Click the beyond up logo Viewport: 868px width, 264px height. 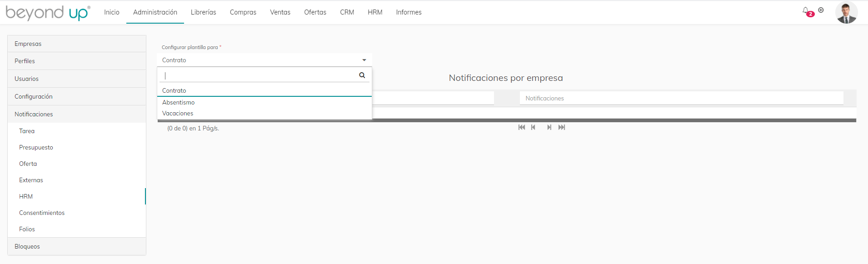tap(48, 13)
